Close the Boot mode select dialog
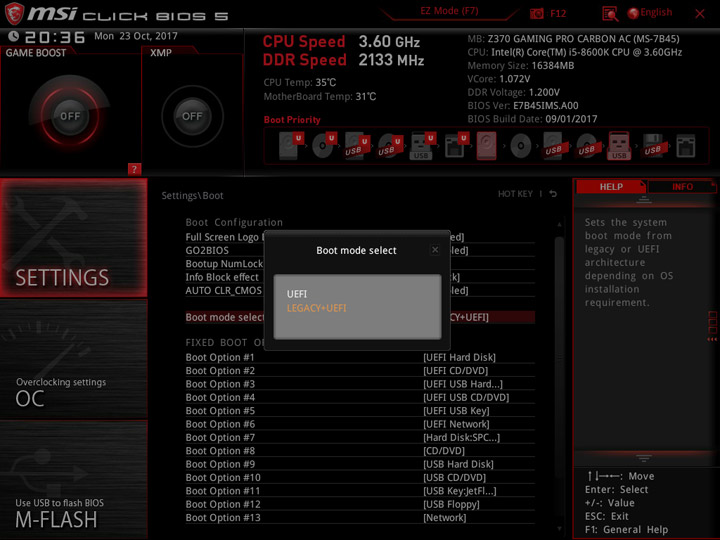The width and height of the screenshot is (720, 540). (435, 249)
